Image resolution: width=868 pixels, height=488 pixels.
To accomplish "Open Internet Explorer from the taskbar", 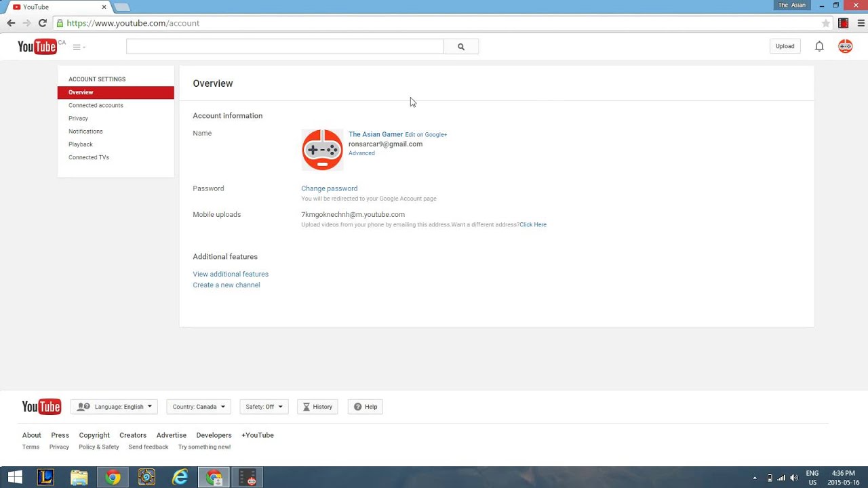I will 180,477.
